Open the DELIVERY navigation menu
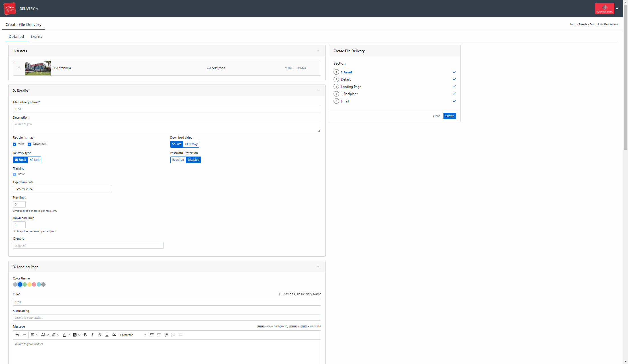 click(x=29, y=9)
